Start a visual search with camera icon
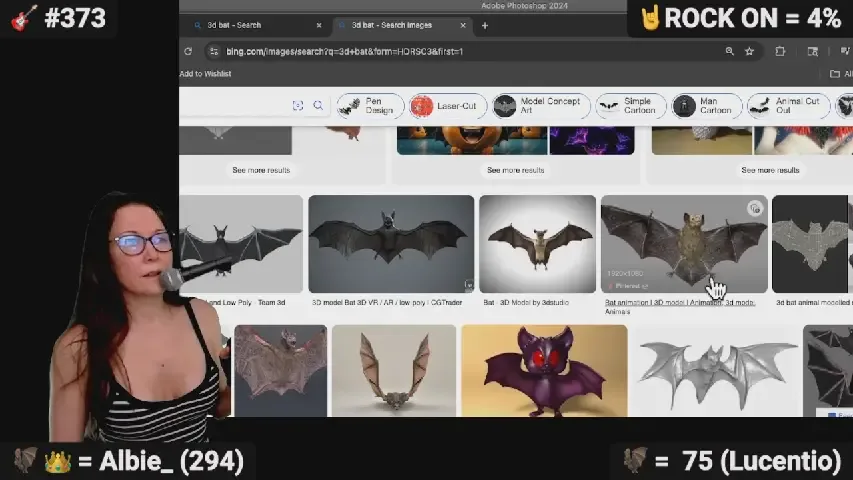 click(x=298, y=106)
